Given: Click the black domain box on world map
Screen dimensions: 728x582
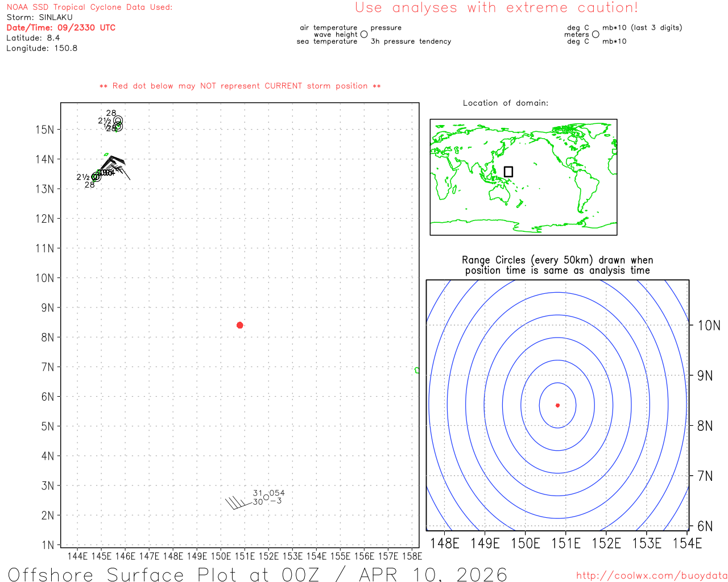Looking at the screenshot, I should click(508, 172).
